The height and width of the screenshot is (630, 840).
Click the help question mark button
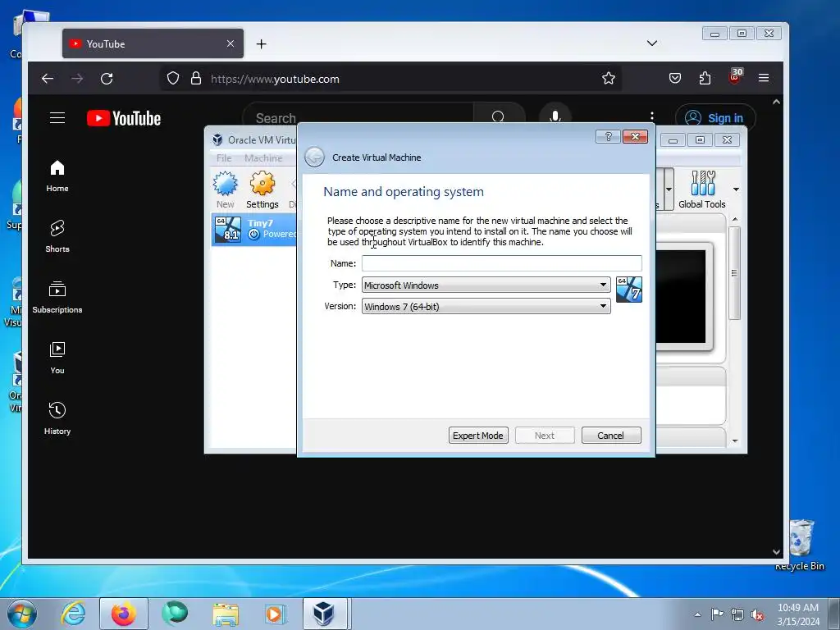608,137
